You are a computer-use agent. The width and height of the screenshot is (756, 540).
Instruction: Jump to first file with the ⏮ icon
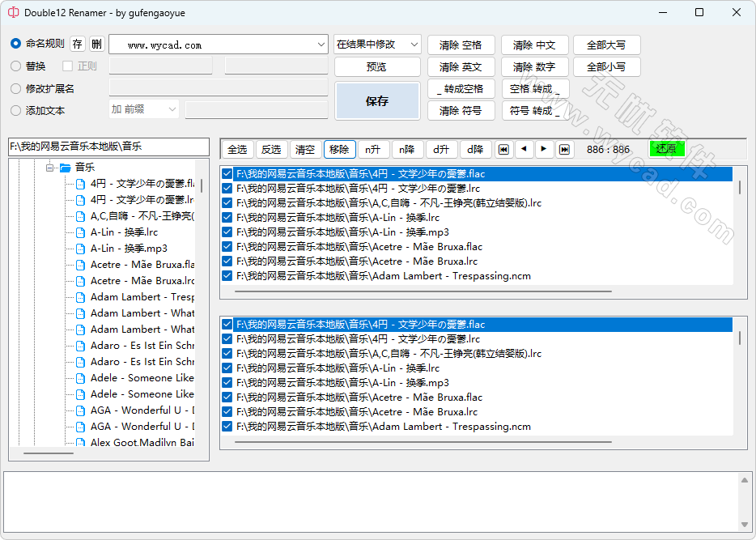[x=504, y=149]
